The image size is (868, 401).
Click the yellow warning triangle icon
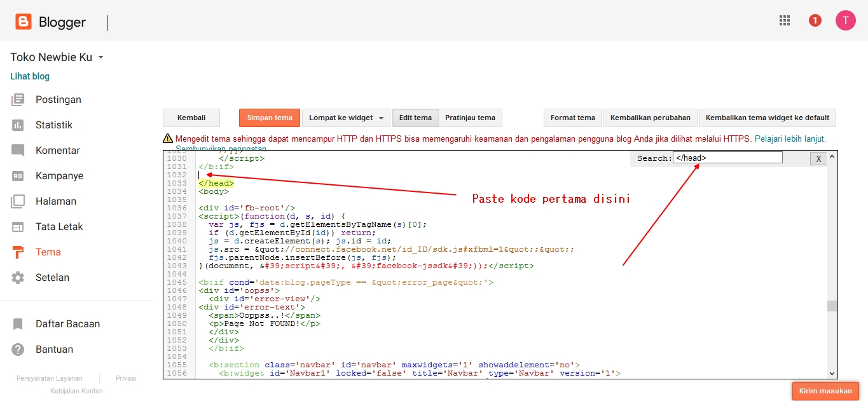167,139
